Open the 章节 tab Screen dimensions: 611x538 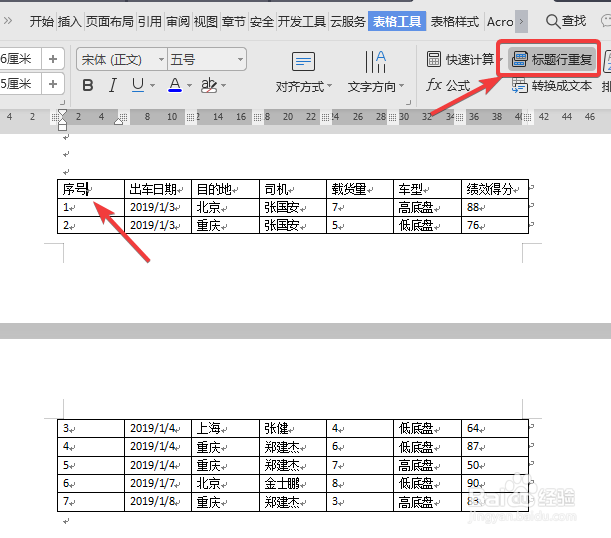point(233,21)
